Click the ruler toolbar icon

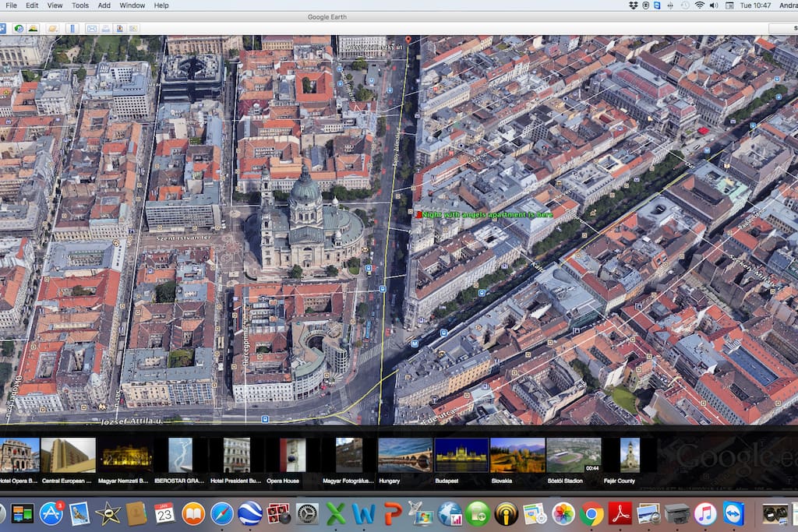(72, 29)
